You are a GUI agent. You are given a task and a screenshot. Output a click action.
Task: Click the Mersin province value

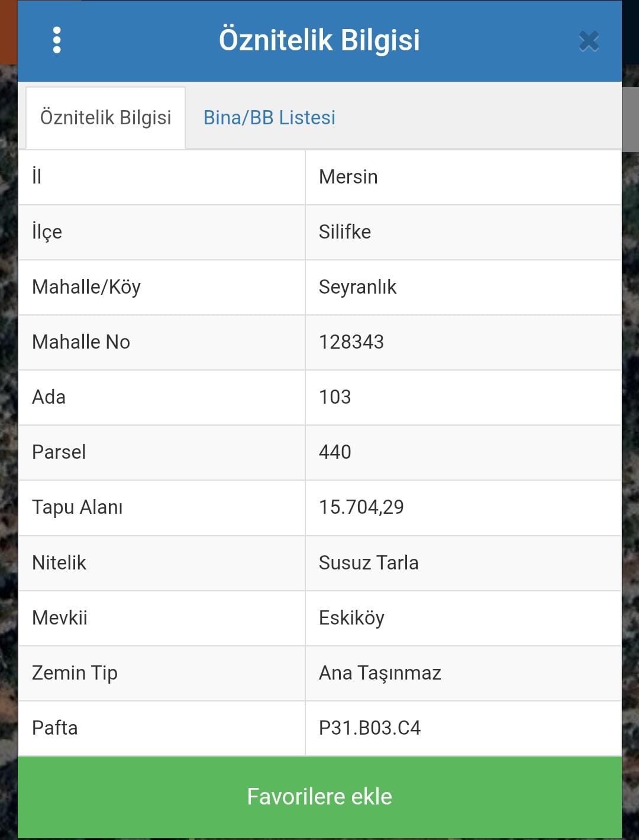coord(348,177)
